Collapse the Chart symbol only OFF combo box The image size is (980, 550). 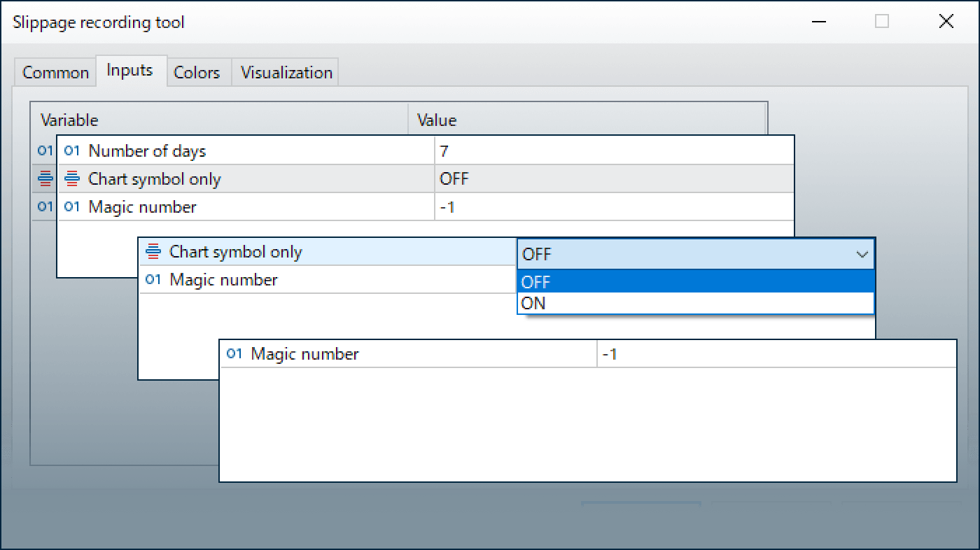[x=862, y=255]
